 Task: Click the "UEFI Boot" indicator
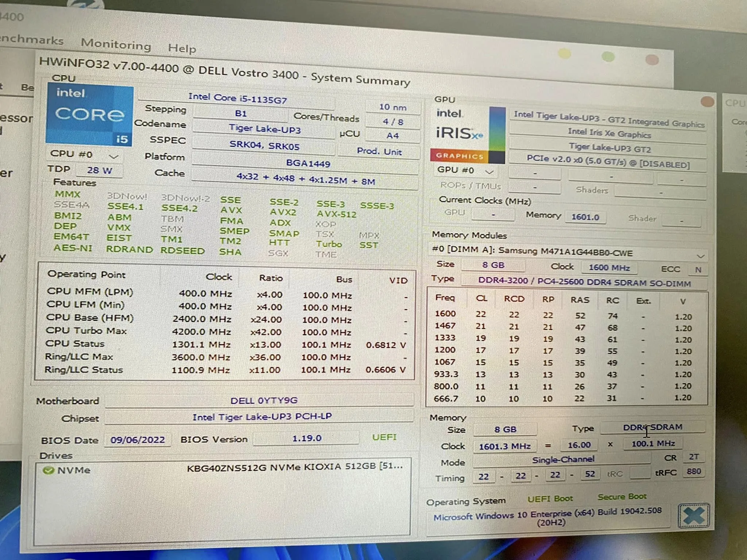(550, 498)
